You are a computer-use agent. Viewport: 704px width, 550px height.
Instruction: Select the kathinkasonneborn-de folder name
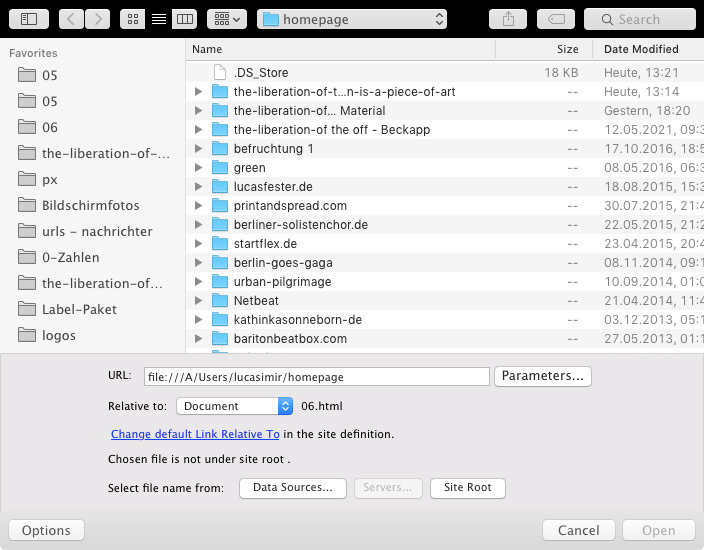pyautogui.click(x=298, y=320)
